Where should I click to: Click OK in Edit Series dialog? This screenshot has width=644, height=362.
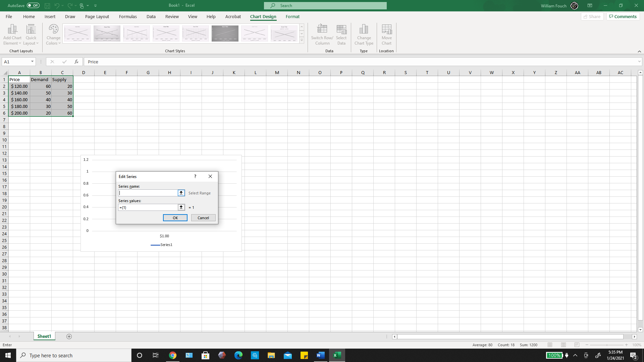coord(175,218)
